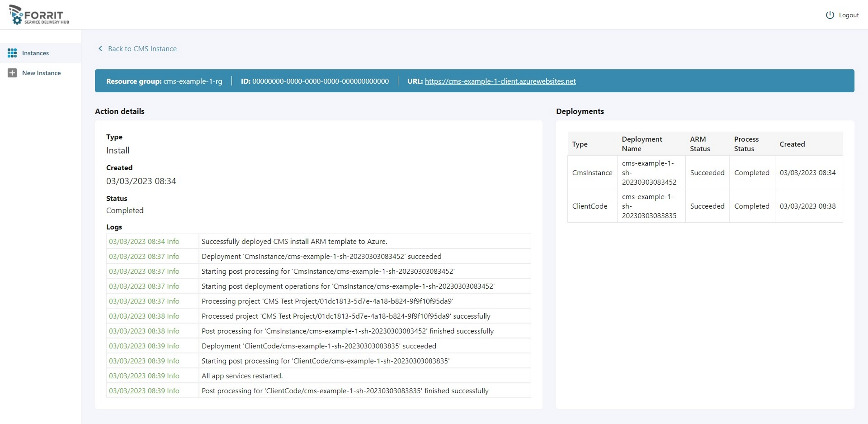Click the 'All app services restarted' log entry

coord(318,375)
